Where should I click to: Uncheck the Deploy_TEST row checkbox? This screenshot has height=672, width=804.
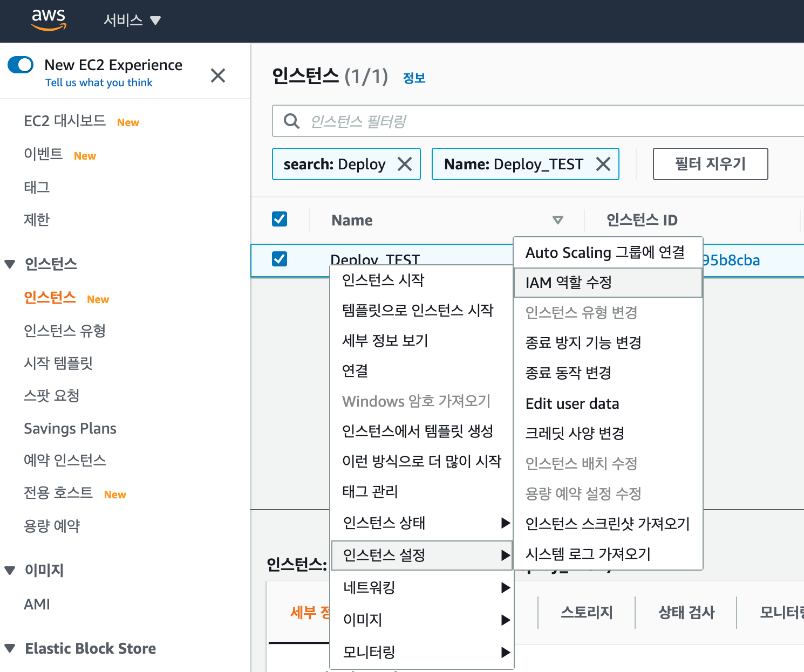(280, 259)
